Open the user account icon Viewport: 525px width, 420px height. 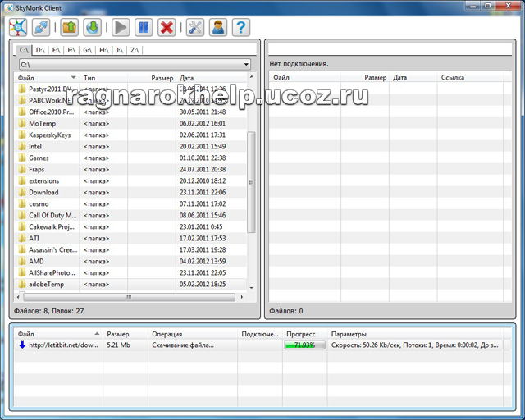coord(217,27)
